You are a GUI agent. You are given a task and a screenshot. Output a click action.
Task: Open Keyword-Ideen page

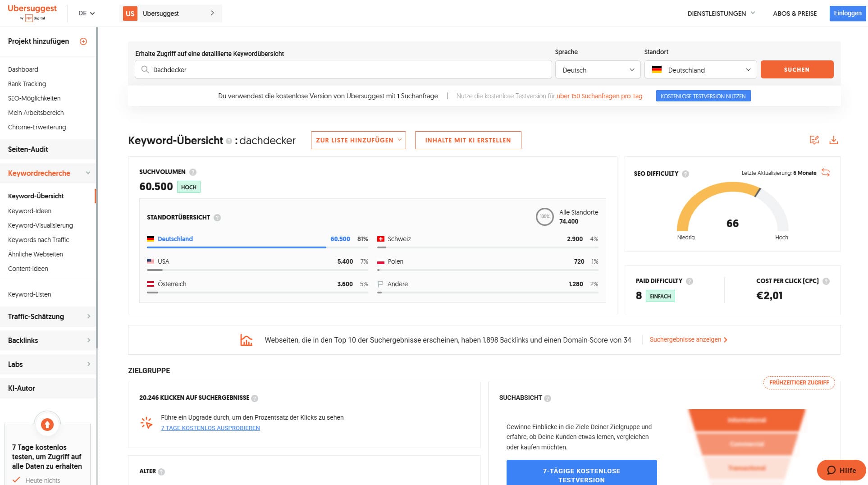30,211
